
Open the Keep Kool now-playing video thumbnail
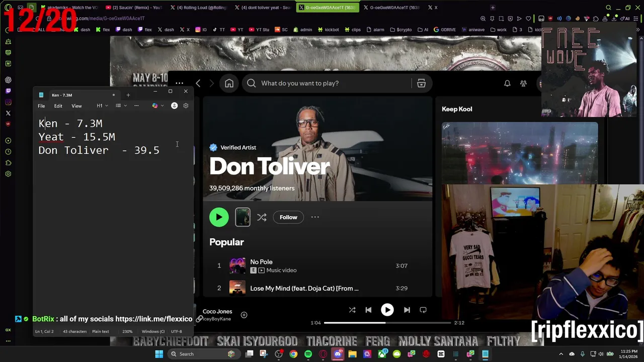520,153
